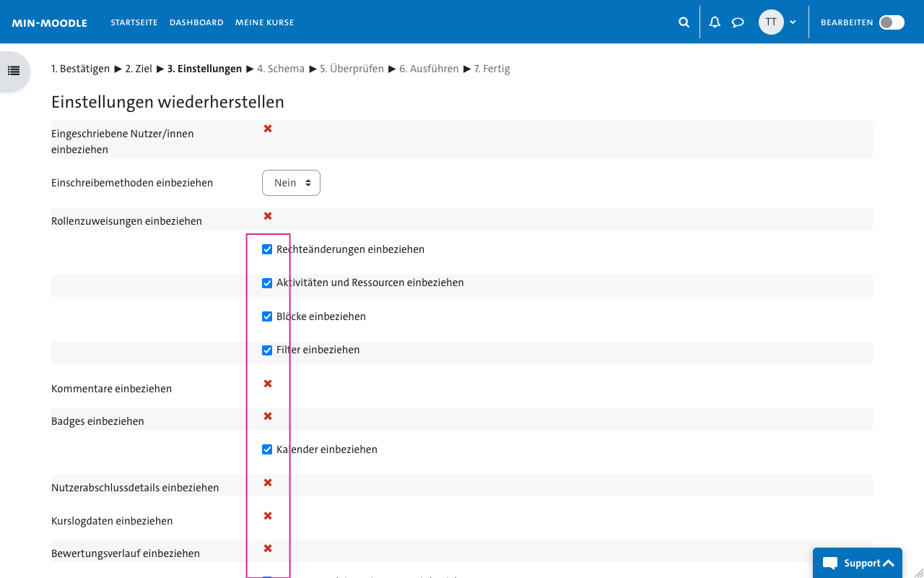Uncheck Rechteänderungen einbeziehen
924x578 pixels.
(x=267, y=249)
